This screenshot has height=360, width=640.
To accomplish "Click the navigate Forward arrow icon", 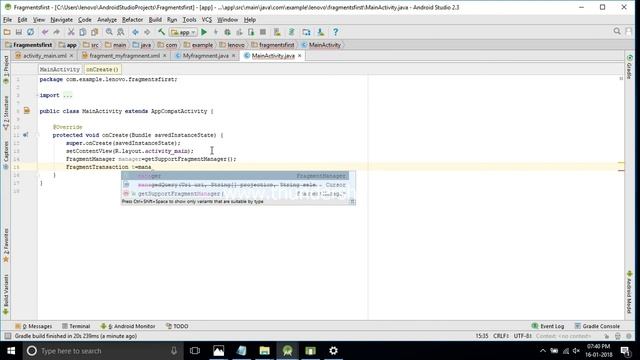I will pyautogui.click(x=147, y=32).
